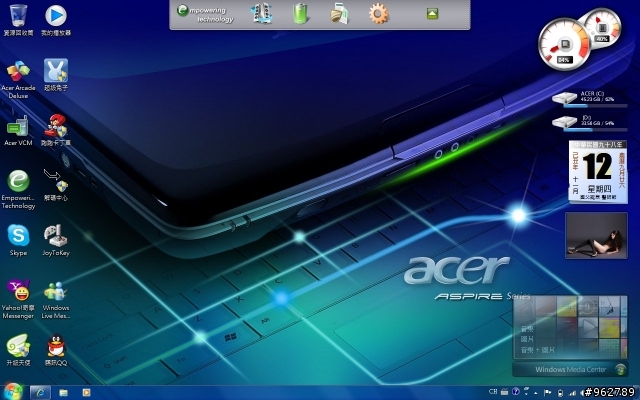
Task: Open the network signal tray icon
Action: tap(573, 393)
